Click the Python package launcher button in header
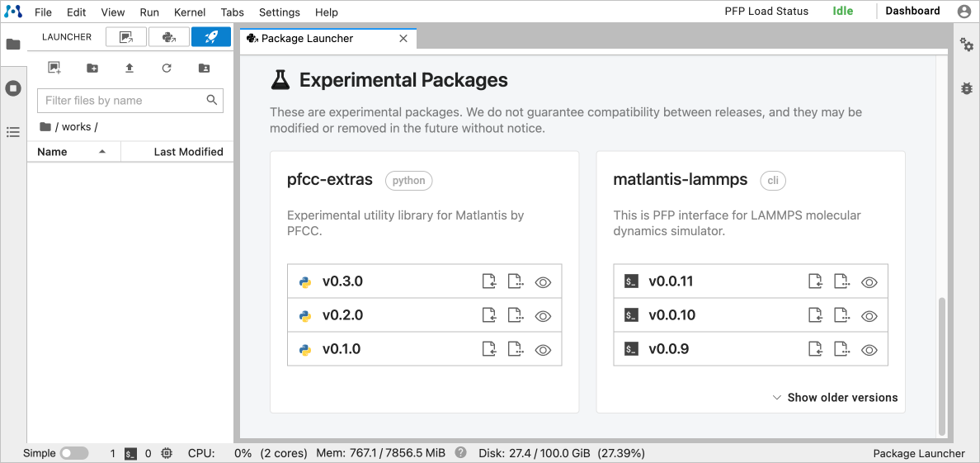The height and width of the screenshot is (463, 980). point(169,37)
